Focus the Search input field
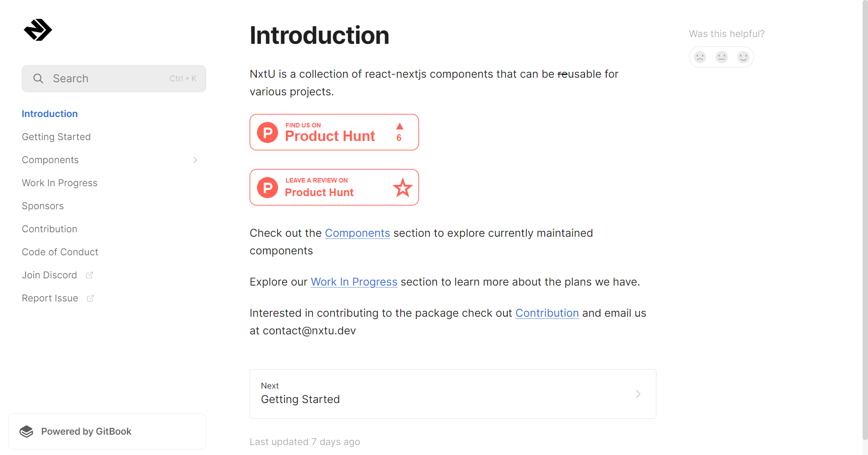 tap(114, 79)
